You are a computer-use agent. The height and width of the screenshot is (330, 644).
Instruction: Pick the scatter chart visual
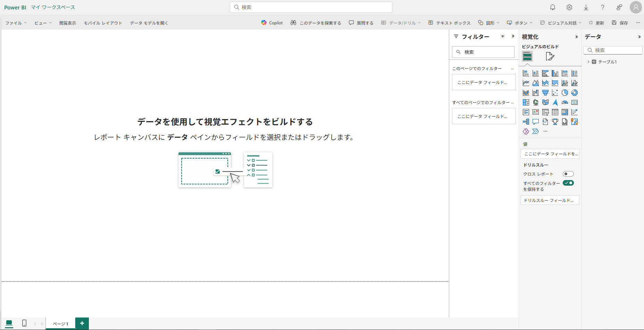pyautogui.click(x=555, y=93)
